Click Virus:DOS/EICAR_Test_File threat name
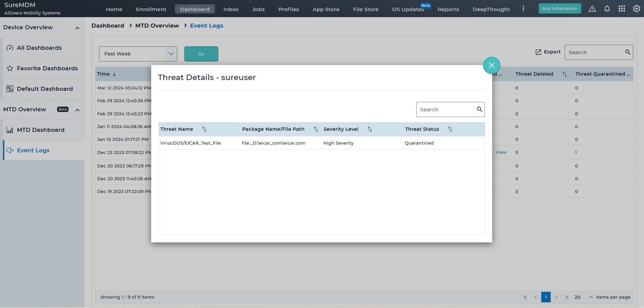This screenshot has width=644, height=308. [x=190, y=143]
